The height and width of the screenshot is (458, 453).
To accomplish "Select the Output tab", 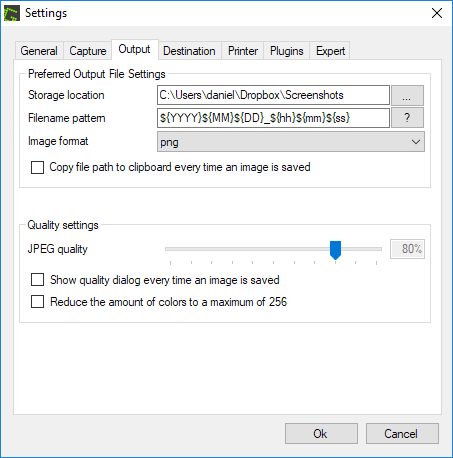I will tap(134, 49).
